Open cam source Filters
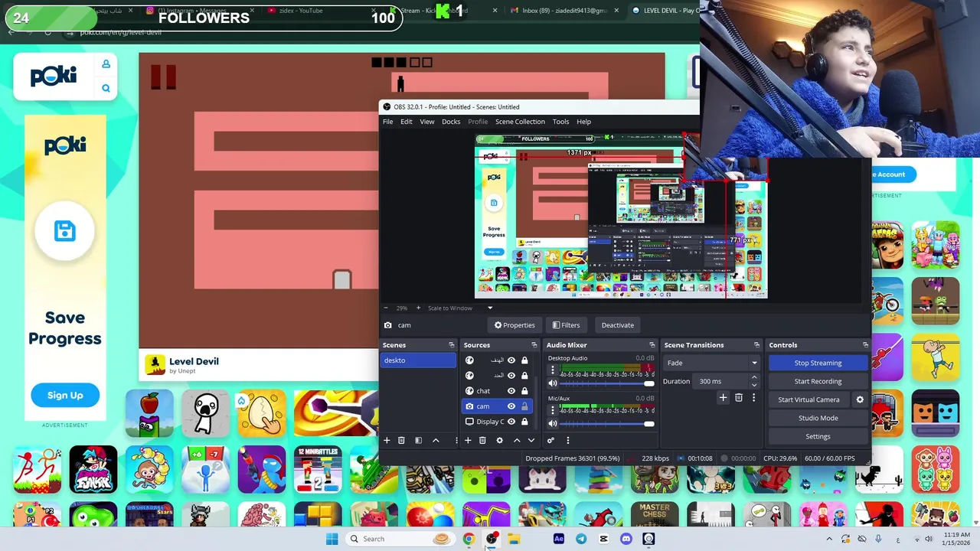This screenshot has height=551, width=980. point(567,325)
